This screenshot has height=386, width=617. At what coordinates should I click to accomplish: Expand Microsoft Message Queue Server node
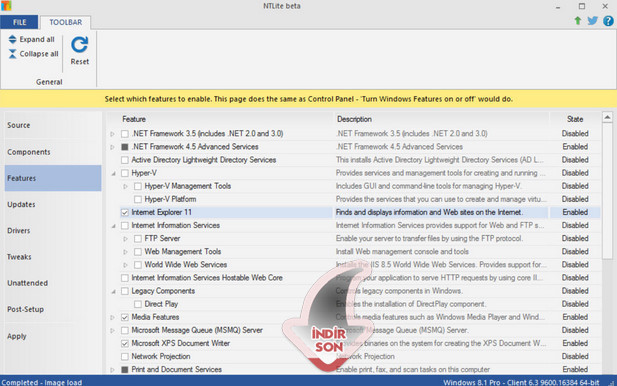(113, 331)
